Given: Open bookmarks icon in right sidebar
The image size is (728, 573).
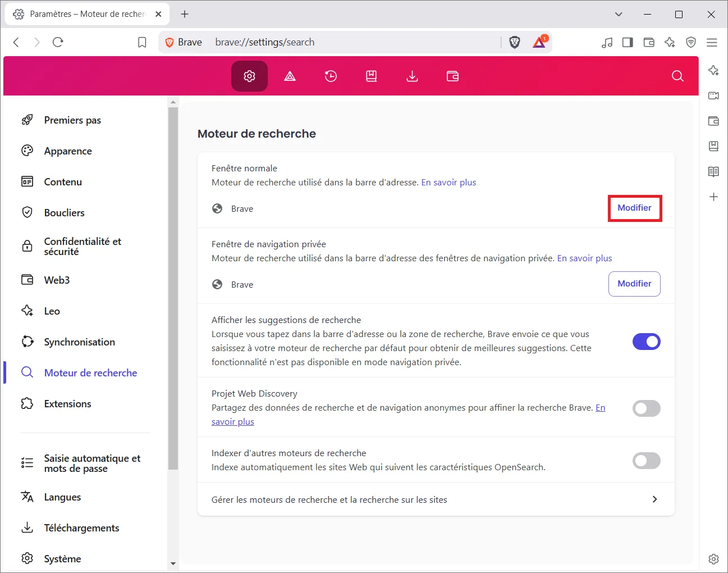Looking at the screenshot, I should coord(713,146).
